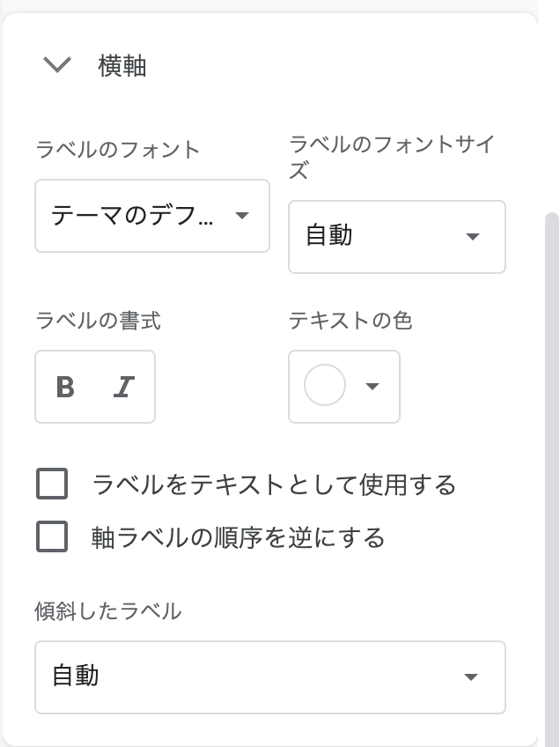Click the 傾斜したラベル heading text
The image size is (560, 747).
108,611
